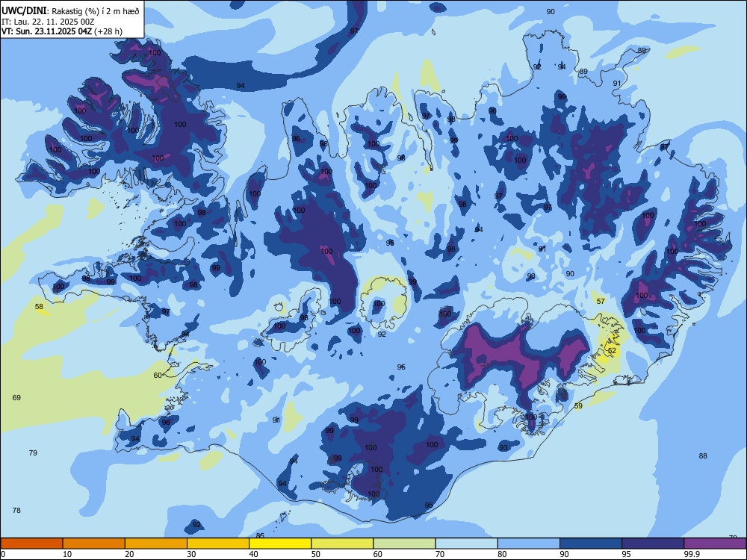The width and height of the screenshot is (747, 560).
Task: Click the pale yellow 50–60 legend swatch
Action: (x=342, y=544)
